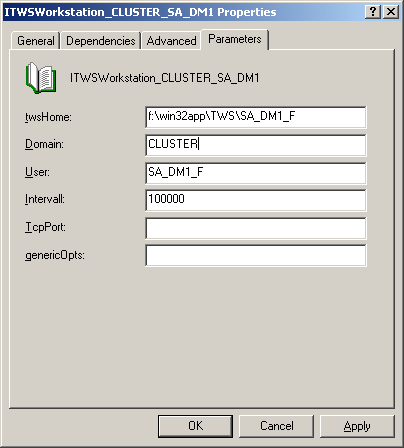Click into the Domain input field

(256, 145)
